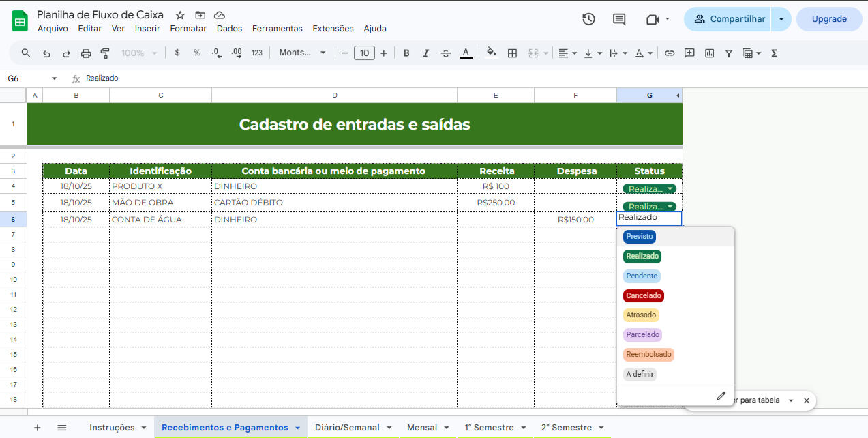Open the fill color paint bucket

click(x=492, y=53)
